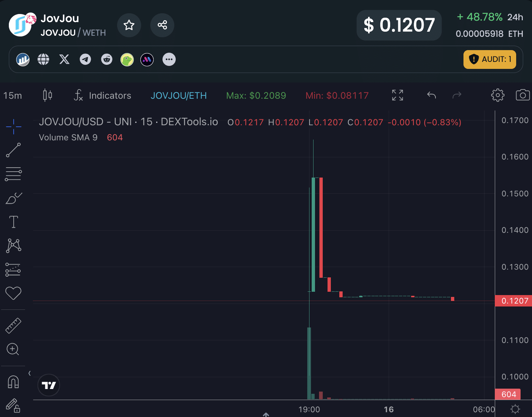Select the prediction and measurement tool
This screenshot has width=532, height=417.
tap(13, 270)
